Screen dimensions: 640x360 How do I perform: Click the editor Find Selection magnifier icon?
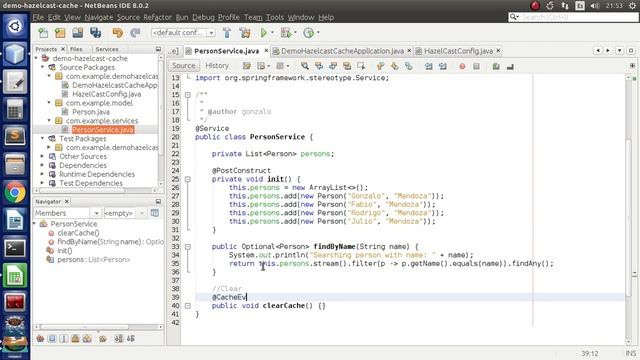coord(304,66)
